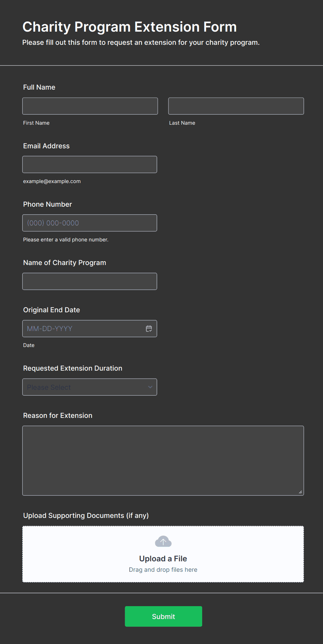This screenshot has height=644, width=323.
Task: Click the 'Upload Supporting Documents' label
Action: (86, 515)
